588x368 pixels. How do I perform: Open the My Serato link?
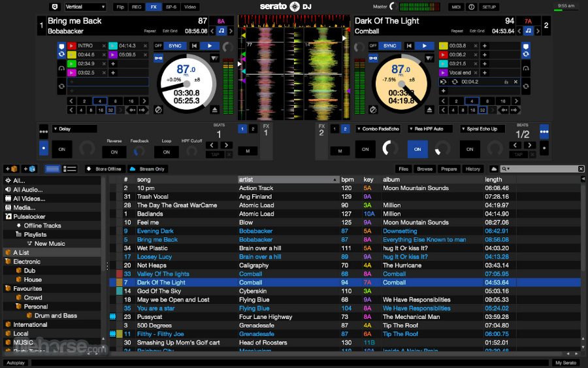coord(566,363)
